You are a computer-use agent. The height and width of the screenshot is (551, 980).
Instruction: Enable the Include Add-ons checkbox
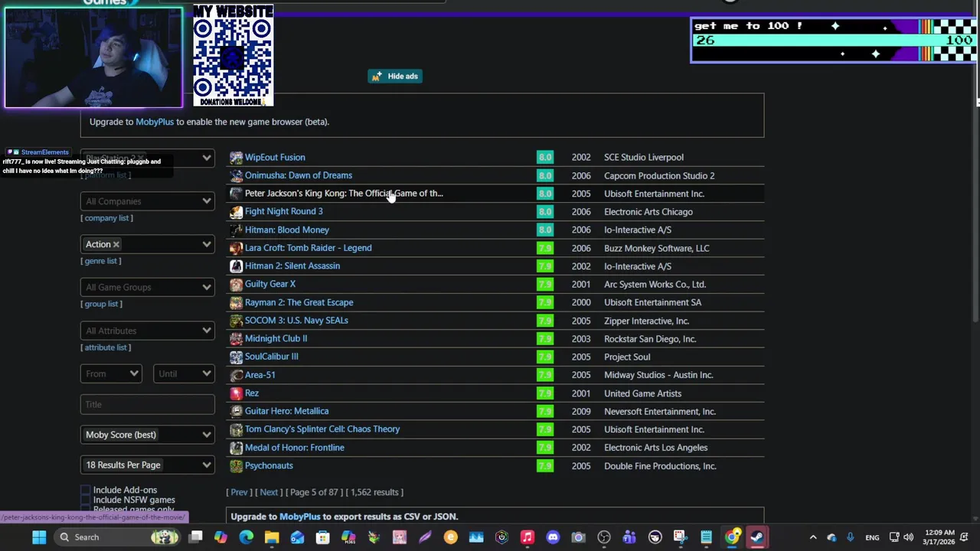click(x=86, y=490)
